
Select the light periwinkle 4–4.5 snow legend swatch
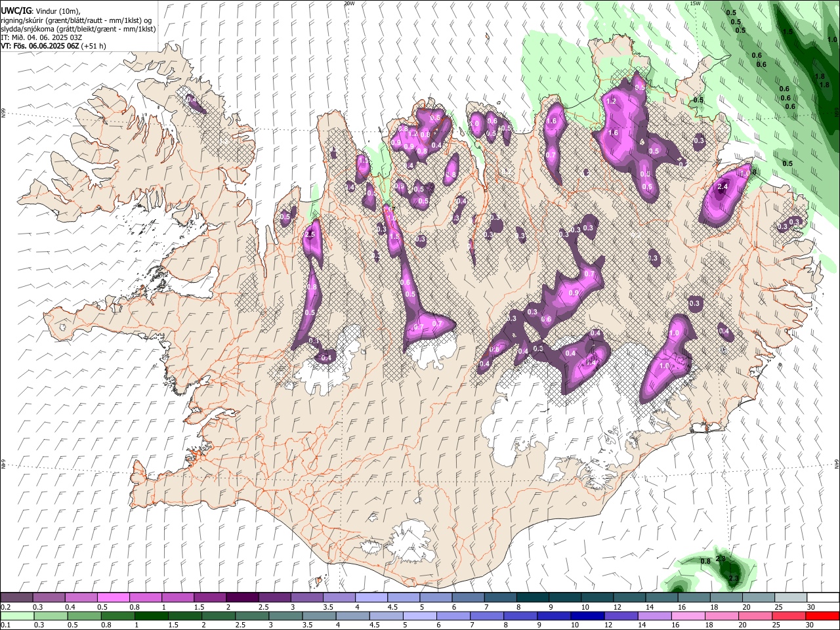click(x=371, y=598)
